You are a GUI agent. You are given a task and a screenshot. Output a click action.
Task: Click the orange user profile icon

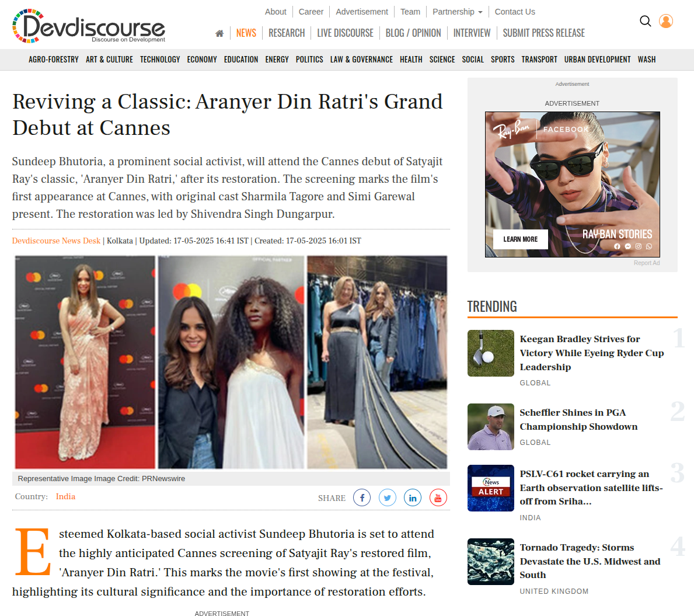point(666,21)
